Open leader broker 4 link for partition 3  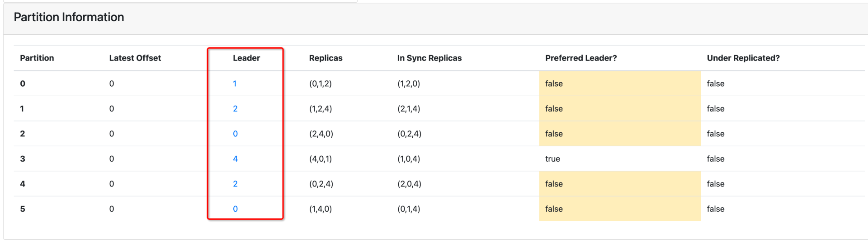coord(235,159)
